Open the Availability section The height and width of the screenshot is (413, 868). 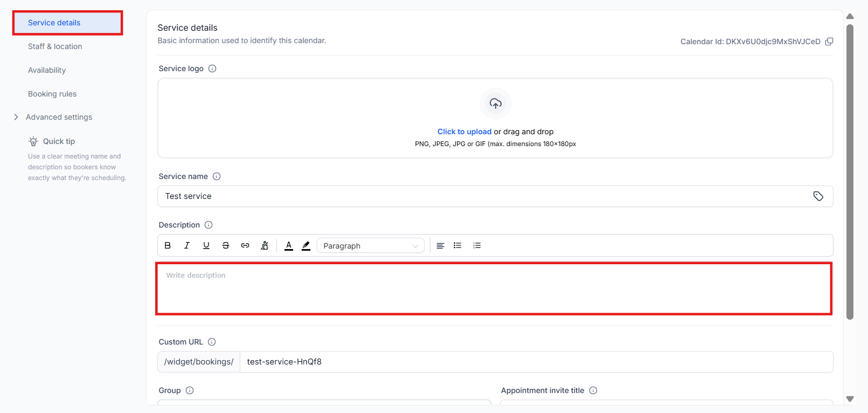(x=47, y=70)
